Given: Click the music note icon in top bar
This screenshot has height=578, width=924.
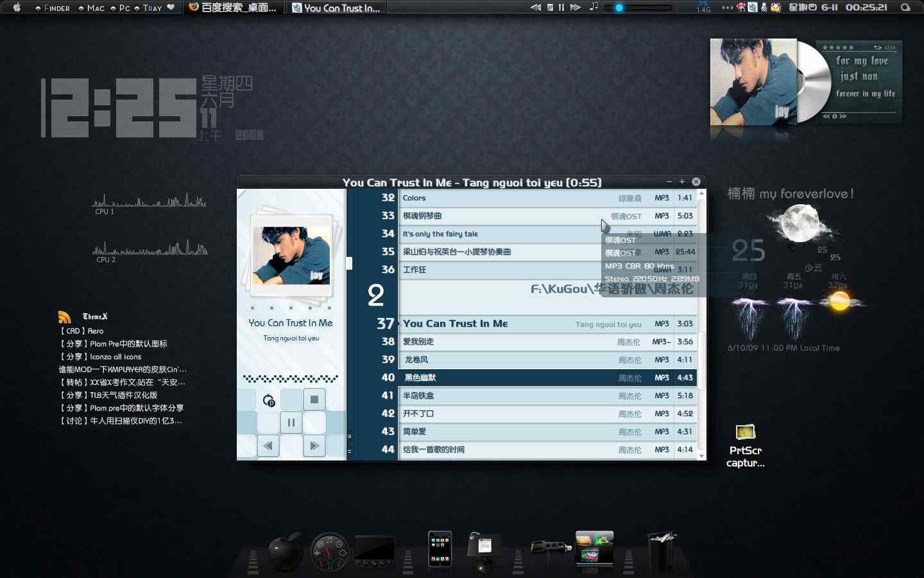Looking at the screenshot, I should point(594,7).
